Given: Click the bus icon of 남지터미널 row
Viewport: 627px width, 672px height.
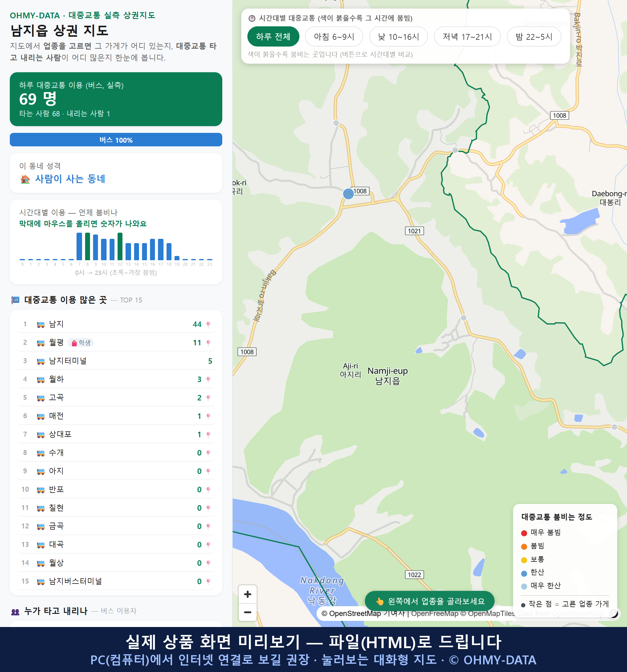Looking at the screenshot, I should tap(40, 361).
